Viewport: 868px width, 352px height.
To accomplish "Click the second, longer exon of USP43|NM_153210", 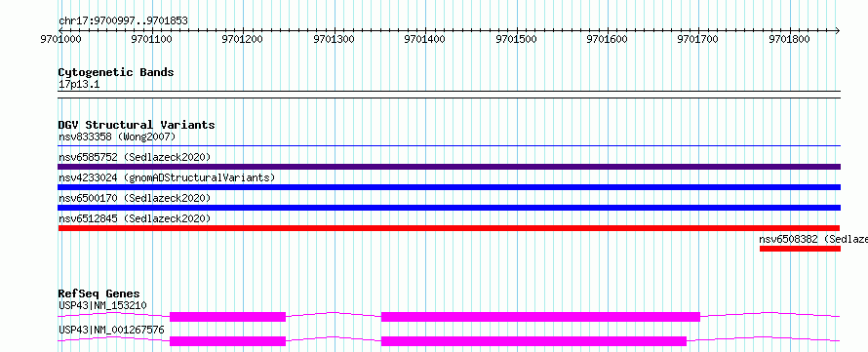I will click(541, 317).
